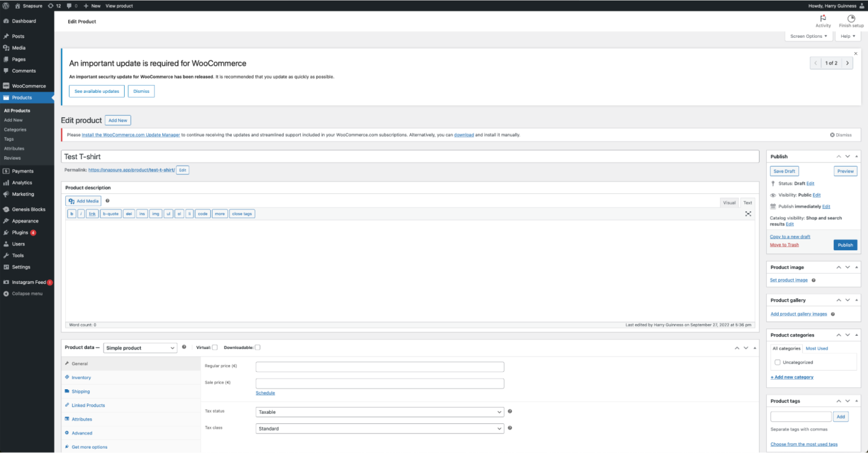868x453 pixels.
Task: Open the updates counter showing 12
Action: pyautogui.click(x=54, y=6)
